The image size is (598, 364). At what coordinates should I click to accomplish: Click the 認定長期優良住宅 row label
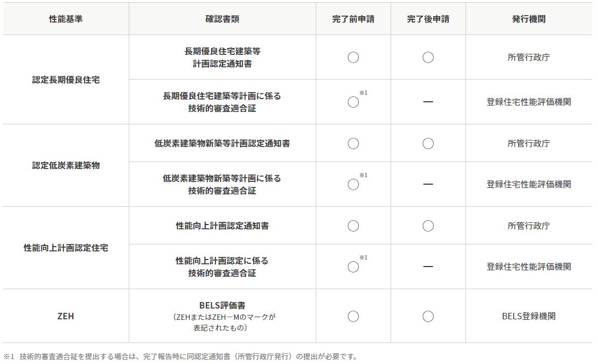point(66,80)
